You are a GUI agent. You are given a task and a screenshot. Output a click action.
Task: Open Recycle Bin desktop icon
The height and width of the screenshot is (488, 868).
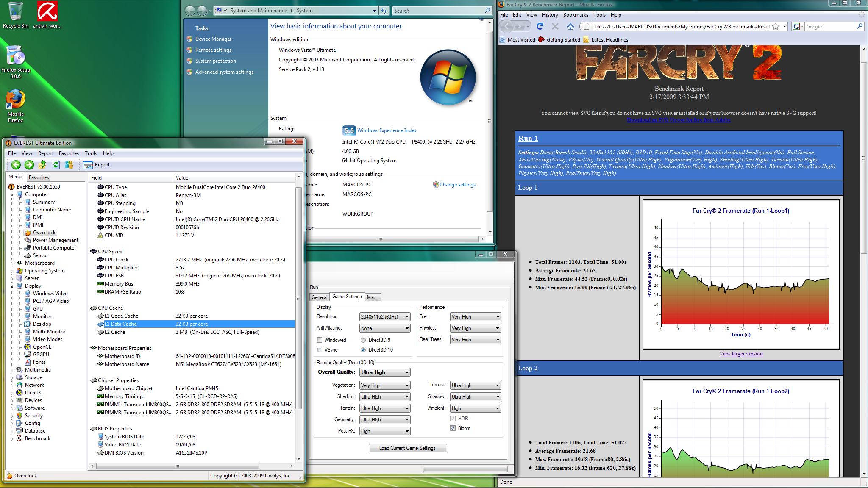point(16,15)
